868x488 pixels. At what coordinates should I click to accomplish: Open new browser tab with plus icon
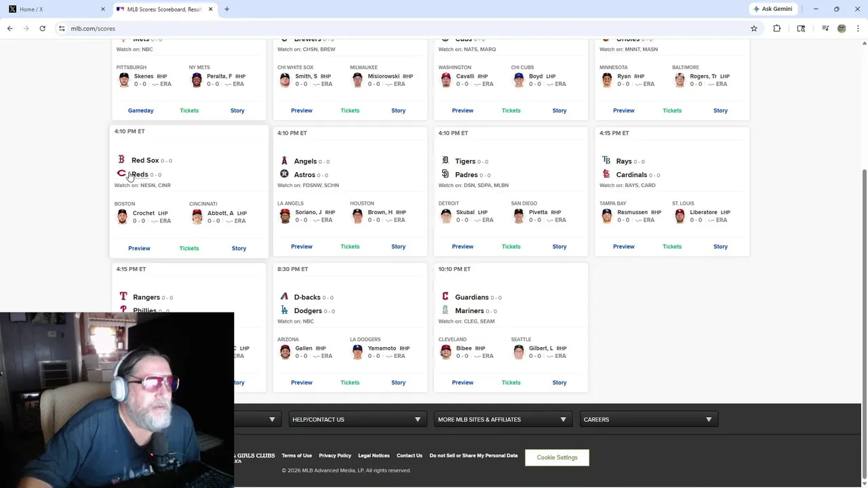[226, 9]
